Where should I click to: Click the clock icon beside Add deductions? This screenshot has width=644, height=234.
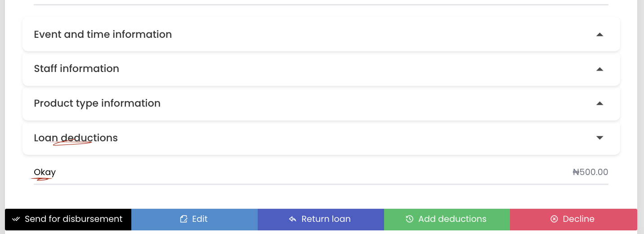(x=409, y=219)
